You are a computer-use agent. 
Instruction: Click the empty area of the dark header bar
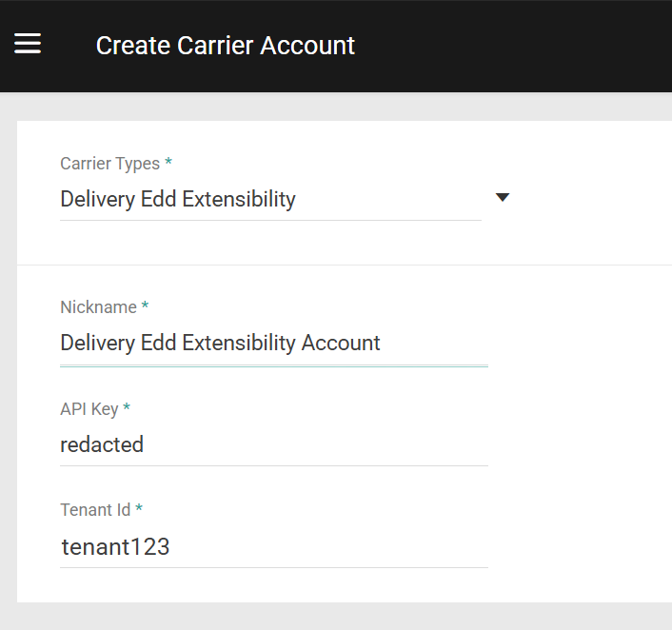(x=514, y=45)
